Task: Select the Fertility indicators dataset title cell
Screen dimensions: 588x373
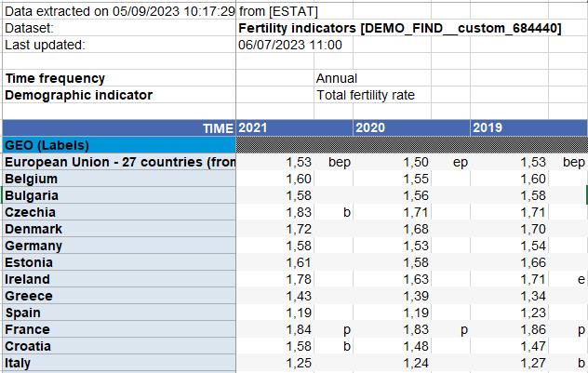Action: tap(399, 29)
